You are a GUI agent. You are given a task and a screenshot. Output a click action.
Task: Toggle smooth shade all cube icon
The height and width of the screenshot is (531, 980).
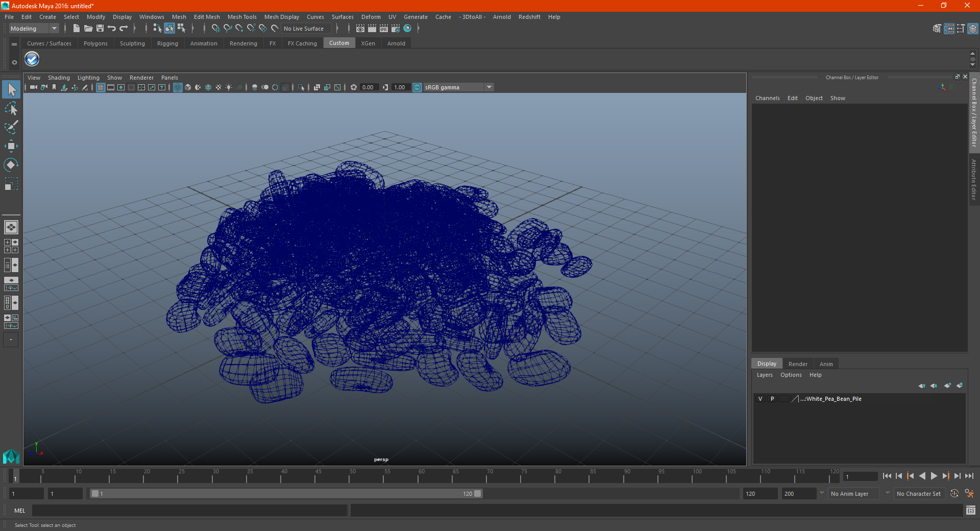click(x=188, y=87)
